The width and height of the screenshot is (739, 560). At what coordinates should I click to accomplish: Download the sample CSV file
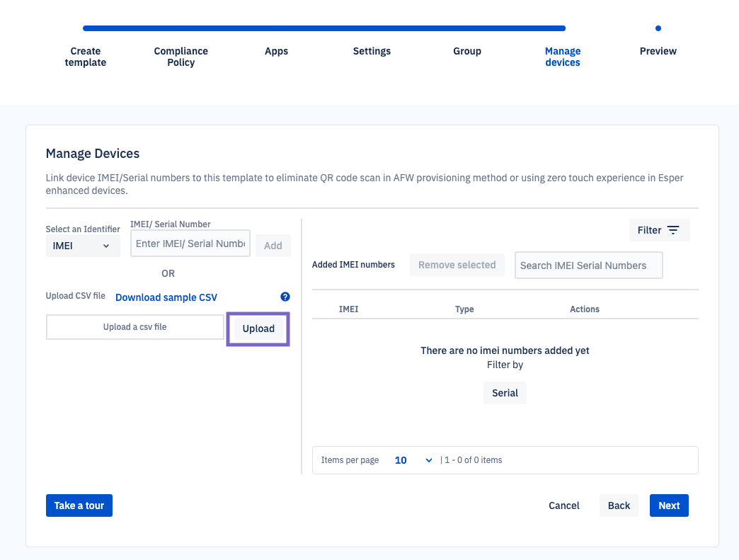point(166,297)
